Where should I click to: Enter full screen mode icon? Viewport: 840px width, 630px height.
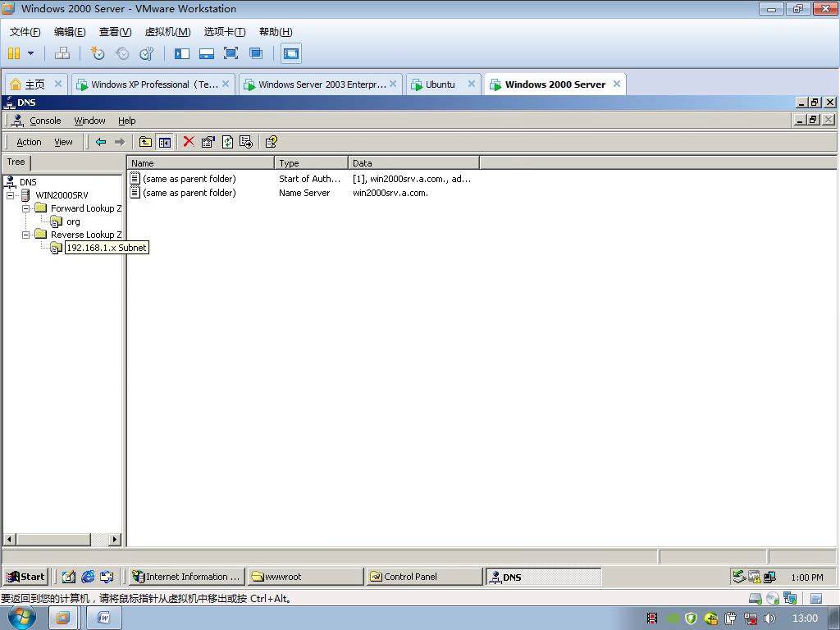tap(231, 53)
